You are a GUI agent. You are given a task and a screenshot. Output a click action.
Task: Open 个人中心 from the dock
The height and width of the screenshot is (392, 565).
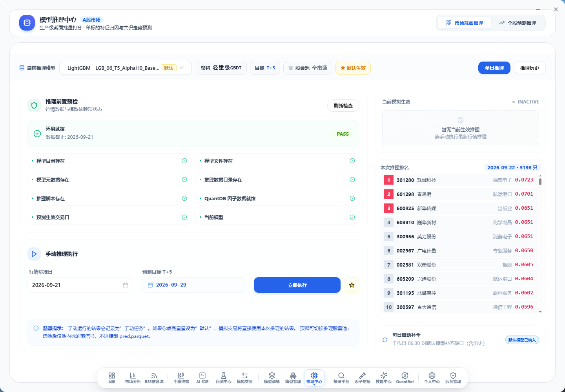coord(432,378)
